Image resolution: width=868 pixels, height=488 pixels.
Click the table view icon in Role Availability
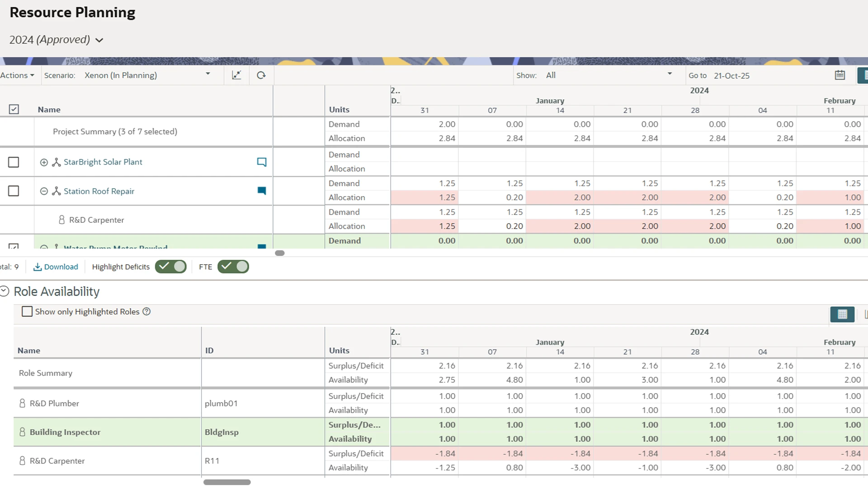pos(842,314)
